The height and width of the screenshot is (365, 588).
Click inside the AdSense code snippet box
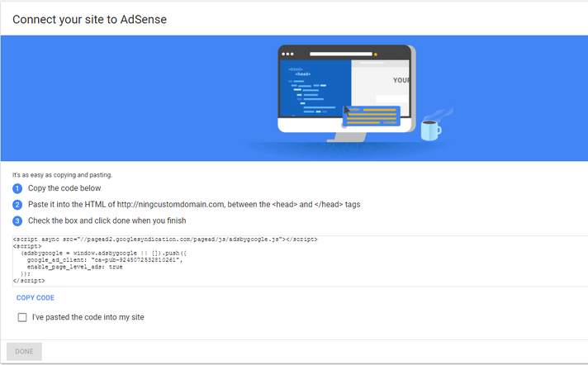click(300, 261)
